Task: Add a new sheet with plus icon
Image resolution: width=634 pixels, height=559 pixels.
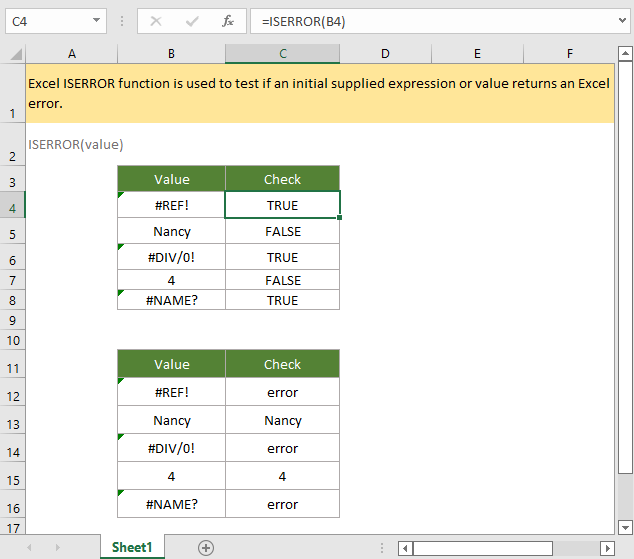Action: point(206,547)
